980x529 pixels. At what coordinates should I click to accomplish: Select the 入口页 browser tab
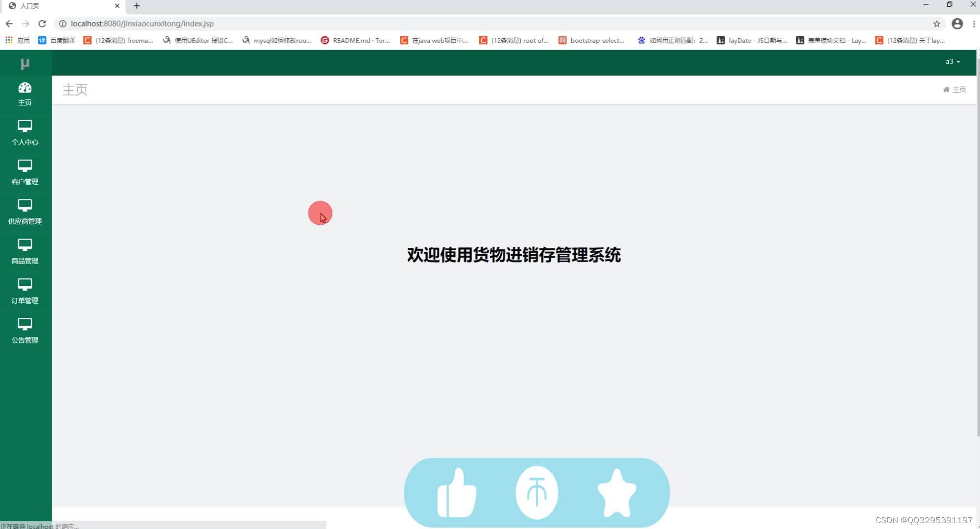tap(64, 6)
